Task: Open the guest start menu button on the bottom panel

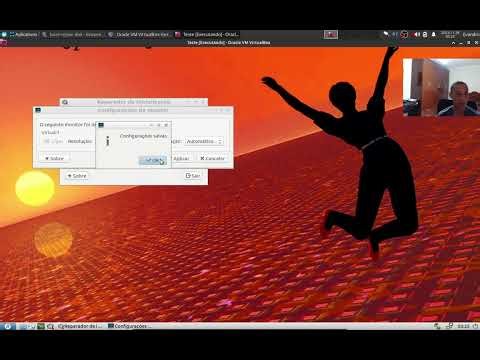Action: click(x=7, y=326)
